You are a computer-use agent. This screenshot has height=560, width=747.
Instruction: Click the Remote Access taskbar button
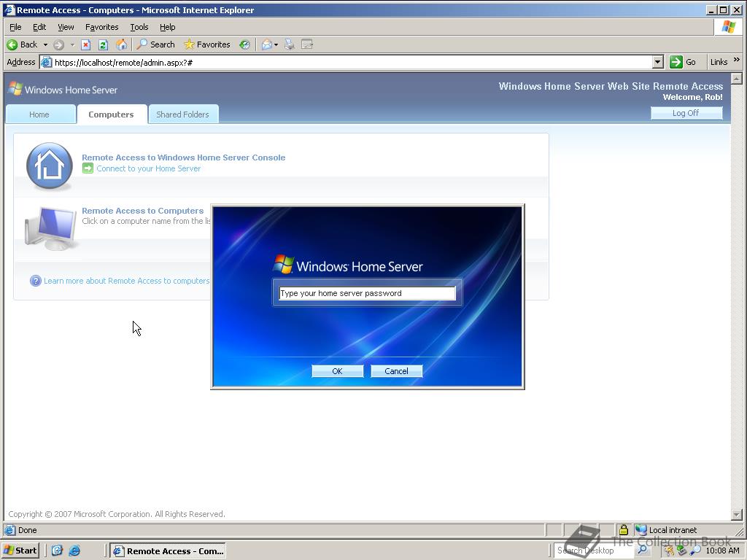169,551
